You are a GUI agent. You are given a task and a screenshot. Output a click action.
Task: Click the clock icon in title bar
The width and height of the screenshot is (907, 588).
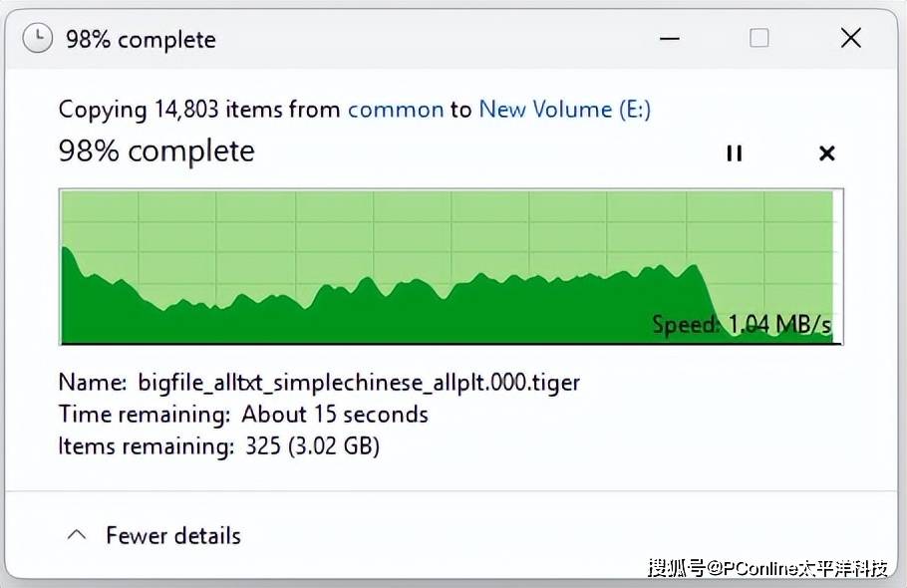38,39
